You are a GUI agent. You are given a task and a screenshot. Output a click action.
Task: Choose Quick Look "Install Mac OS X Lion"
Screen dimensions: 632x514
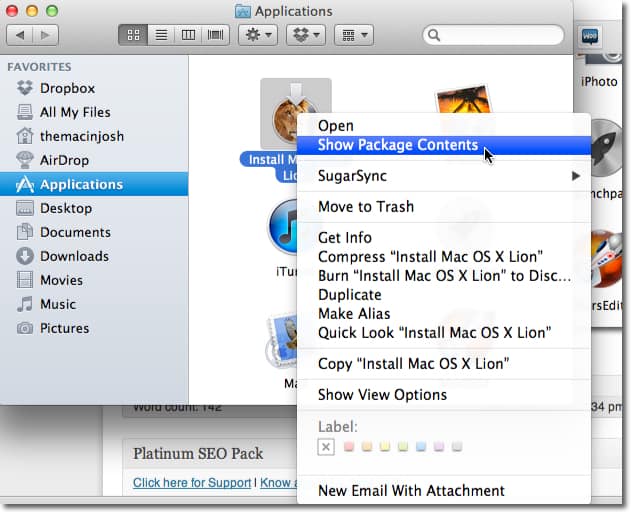click(444, 333)
